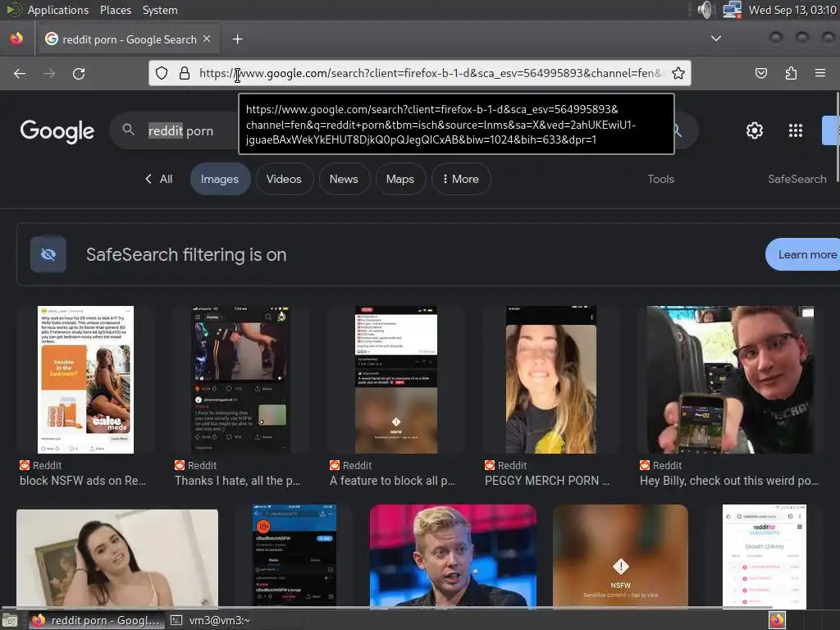This screenshot has width=840, height=630.
Task: Click the Firefox icon at taskbar right end
Action: (777, 620)
